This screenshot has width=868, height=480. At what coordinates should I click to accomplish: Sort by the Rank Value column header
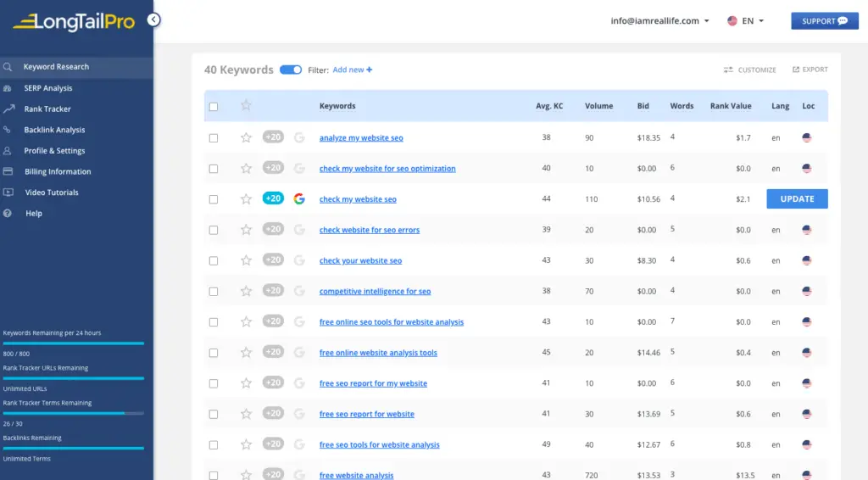[731, 106]
